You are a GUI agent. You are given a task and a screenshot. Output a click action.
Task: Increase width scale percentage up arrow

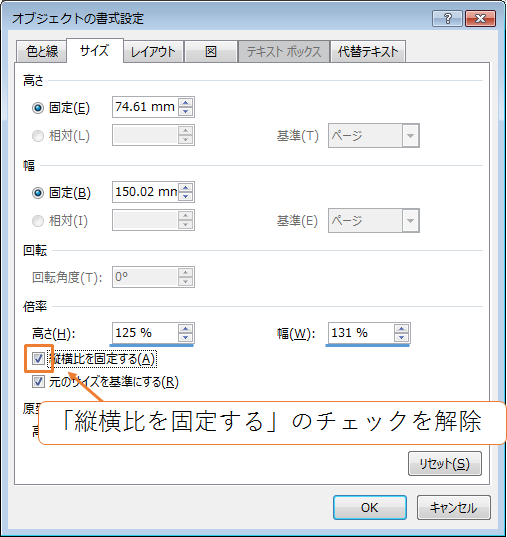pos(401,329)
